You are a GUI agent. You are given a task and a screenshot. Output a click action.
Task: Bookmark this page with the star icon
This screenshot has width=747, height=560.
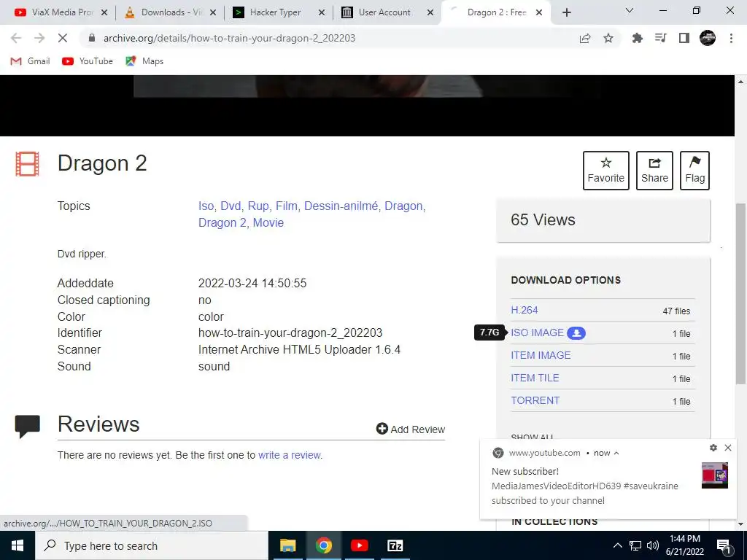pyautogui.click(x=608, y=38)
